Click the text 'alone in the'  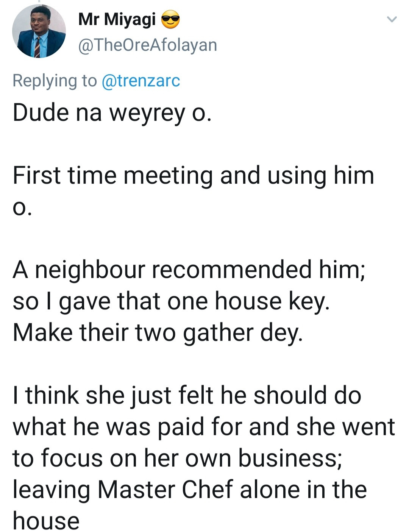pyautogui.click(x=303, y=489)
